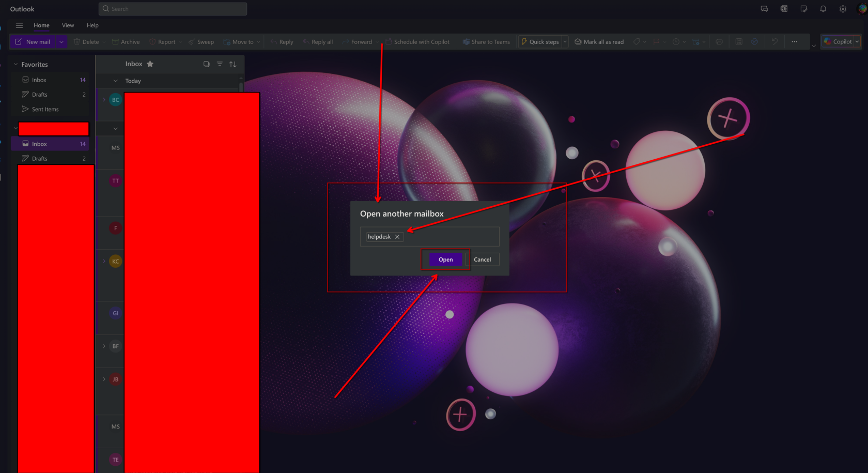
Task: Click the Filter icon in message list
Action: click(x=220, y=64)
